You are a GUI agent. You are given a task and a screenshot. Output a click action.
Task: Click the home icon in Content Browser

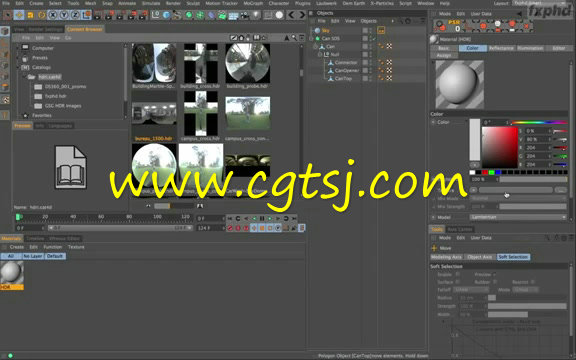pyautogui.click(x=241, y=37)
